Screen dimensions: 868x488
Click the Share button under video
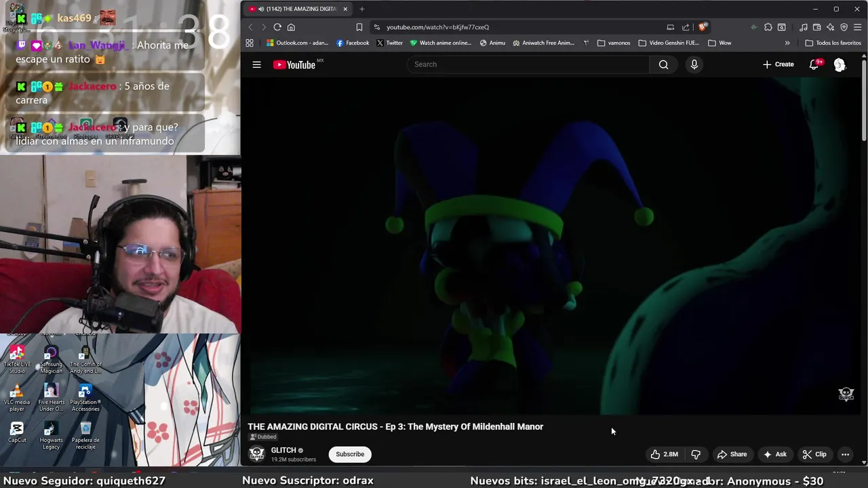point(732,454)
